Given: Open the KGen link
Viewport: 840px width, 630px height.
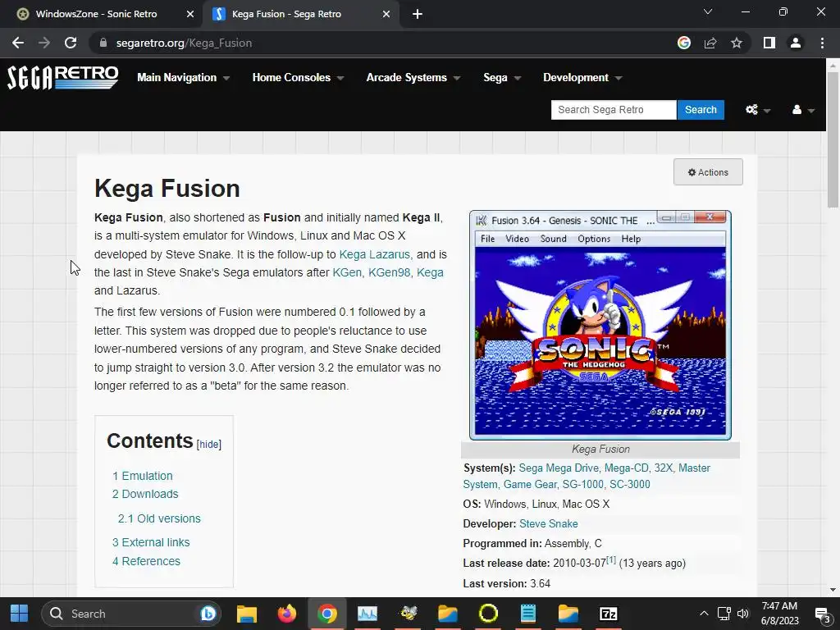Looking at the screenshot, I should [x=347, y=272].
